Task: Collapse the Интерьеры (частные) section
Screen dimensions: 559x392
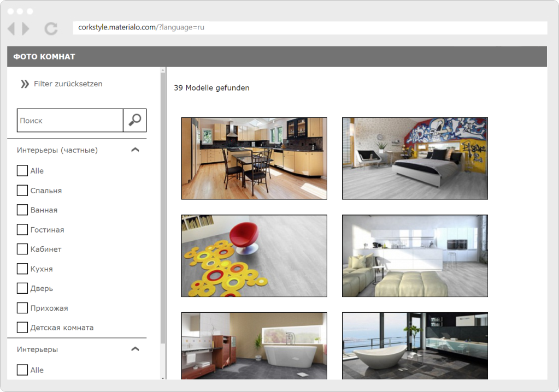Action: [x=136, y=150]
